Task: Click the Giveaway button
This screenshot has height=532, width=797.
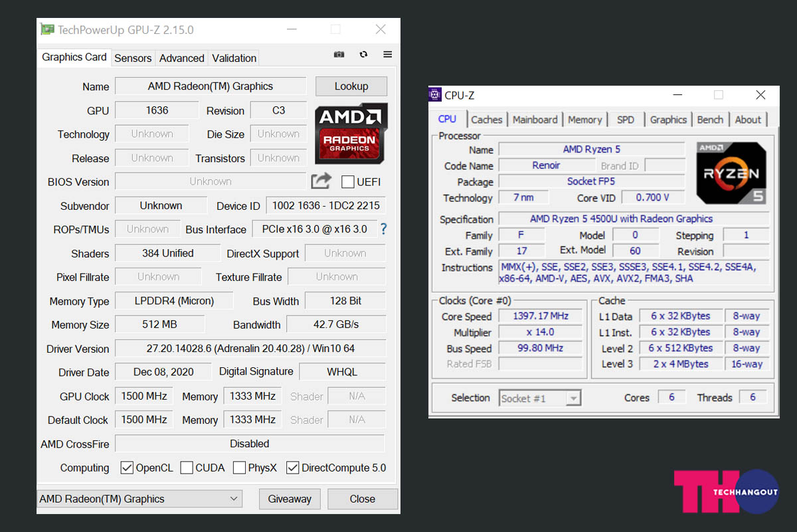Action: (x=290, y=499)
